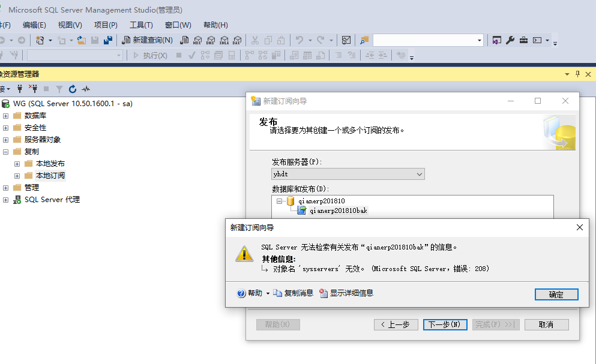Select the 本地订阅 tree item
The height and width of the screenshot is (364, 596).
click(x=50, y=176)
